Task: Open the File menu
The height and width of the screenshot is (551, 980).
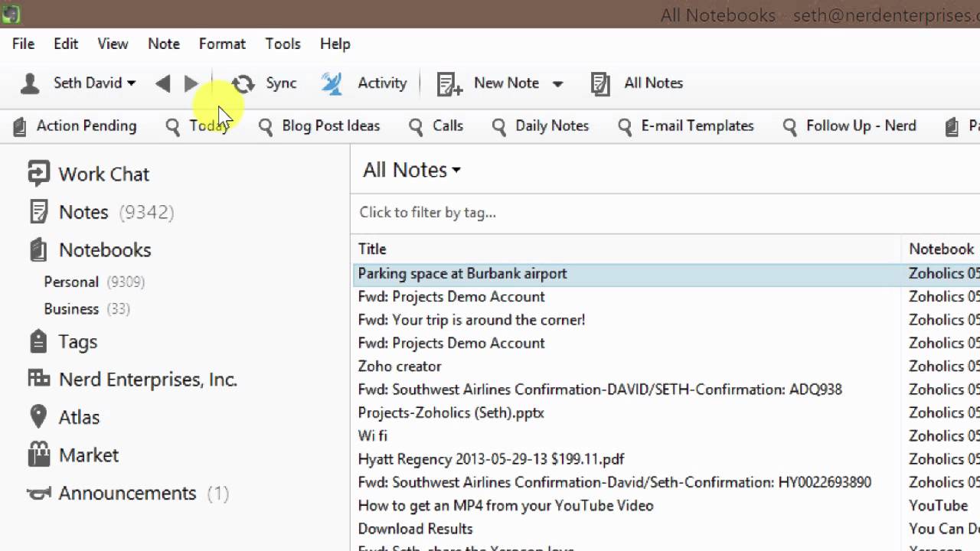Action: click(23, 44)
